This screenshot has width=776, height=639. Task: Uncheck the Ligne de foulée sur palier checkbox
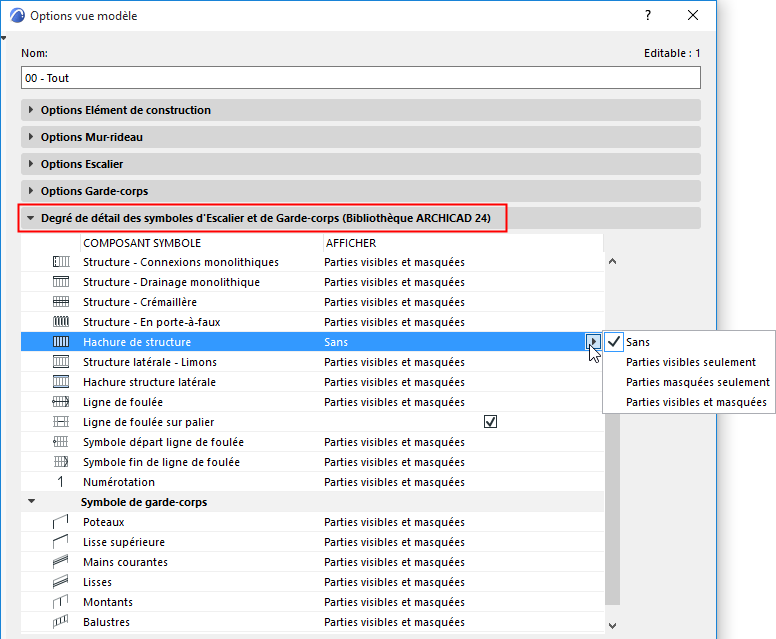coord(490,422)
